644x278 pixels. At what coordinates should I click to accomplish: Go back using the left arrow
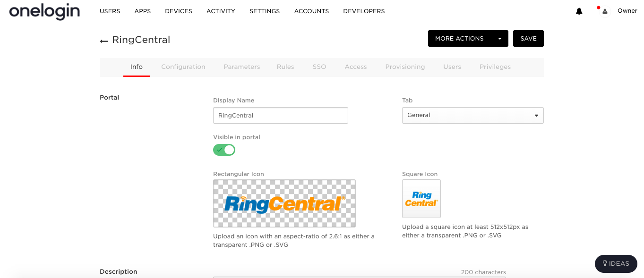(104, 41)
